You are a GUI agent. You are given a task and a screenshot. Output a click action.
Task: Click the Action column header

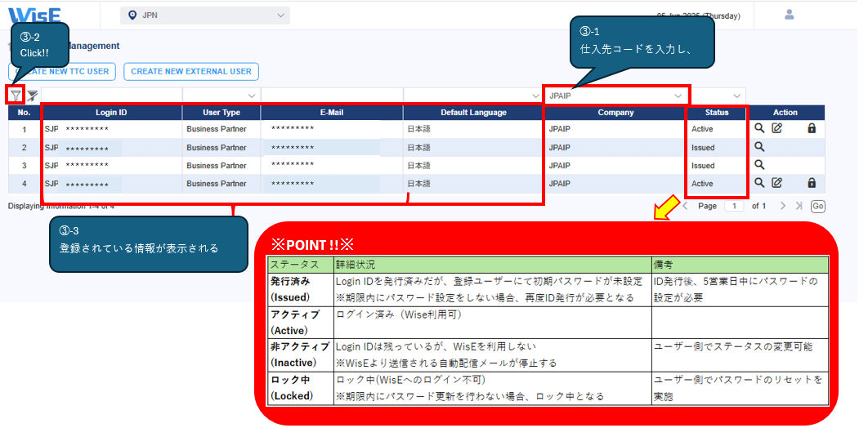(785, 112)
